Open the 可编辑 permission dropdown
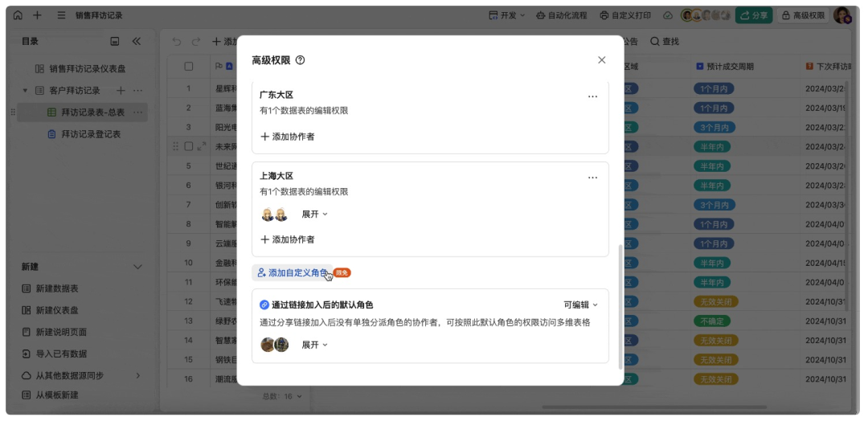Viewport: 868px width, 421px height. point(581,305)
